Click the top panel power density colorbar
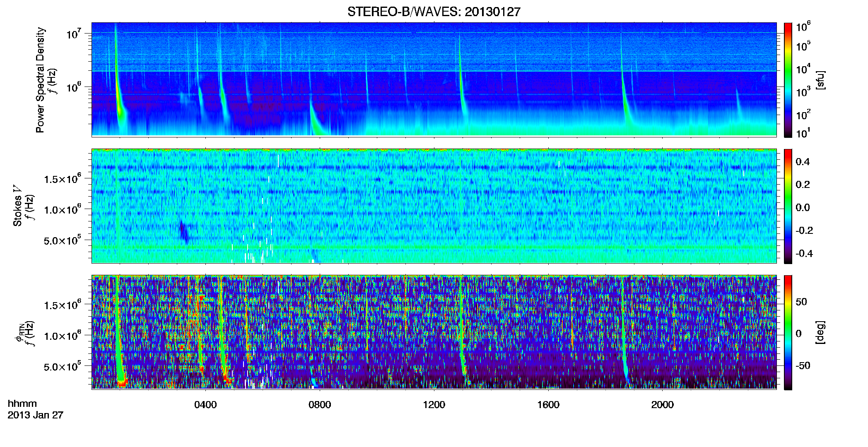This screenshot has height=447, width=868. pyautogui.click(x=788, y=80)
